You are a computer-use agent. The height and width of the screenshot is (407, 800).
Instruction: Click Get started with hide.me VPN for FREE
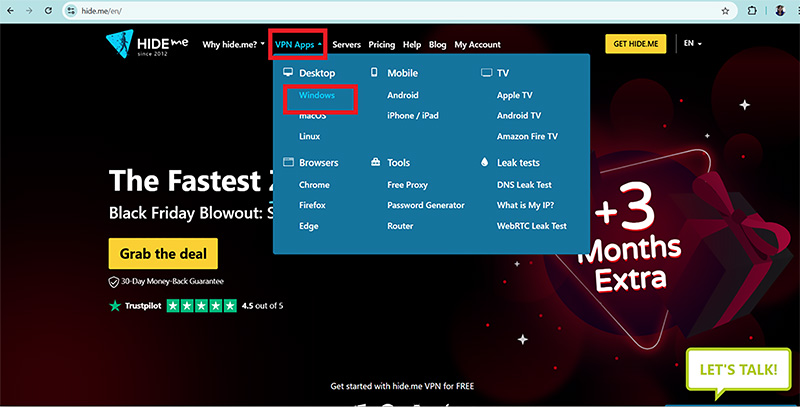coord(402,386)
